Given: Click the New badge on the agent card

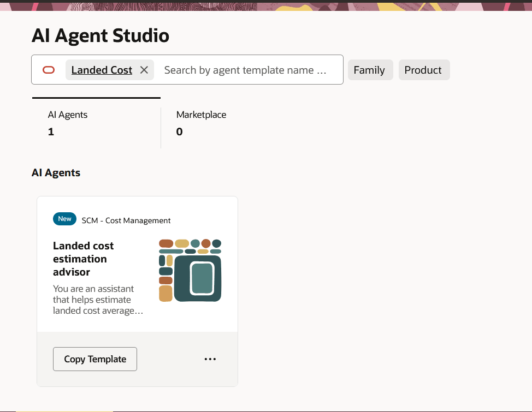Looking at the screenshot, I should pyautogui.click(x=64, y=219).
